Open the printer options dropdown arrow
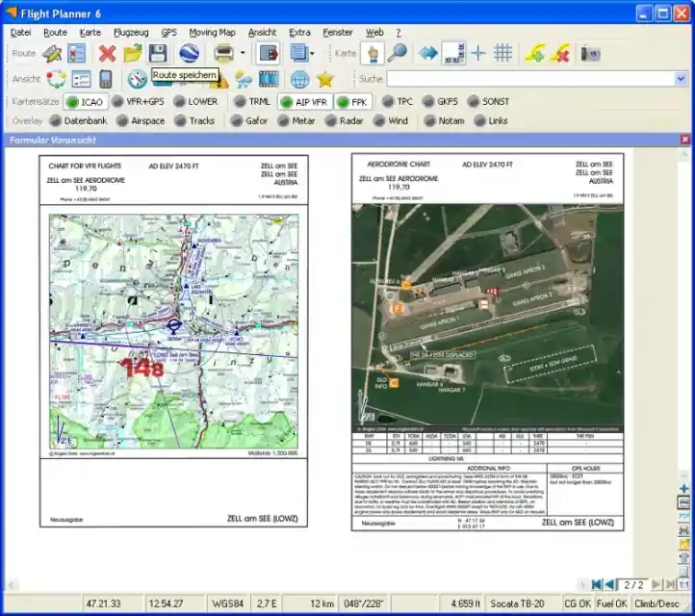The width and height of the screenshot is (695, 616). click(x=243, y=54)
